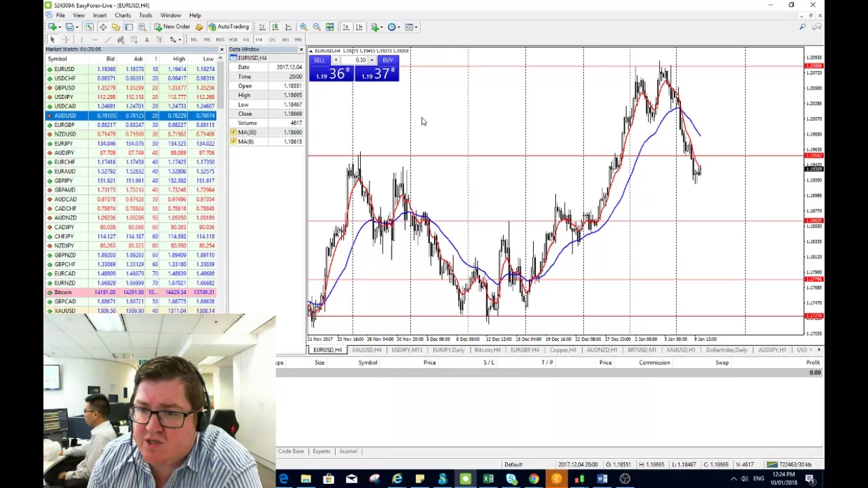Click the Market Watch vertical scrollbar
Viewport: 868px width, 488px height.
coord(221,85)
